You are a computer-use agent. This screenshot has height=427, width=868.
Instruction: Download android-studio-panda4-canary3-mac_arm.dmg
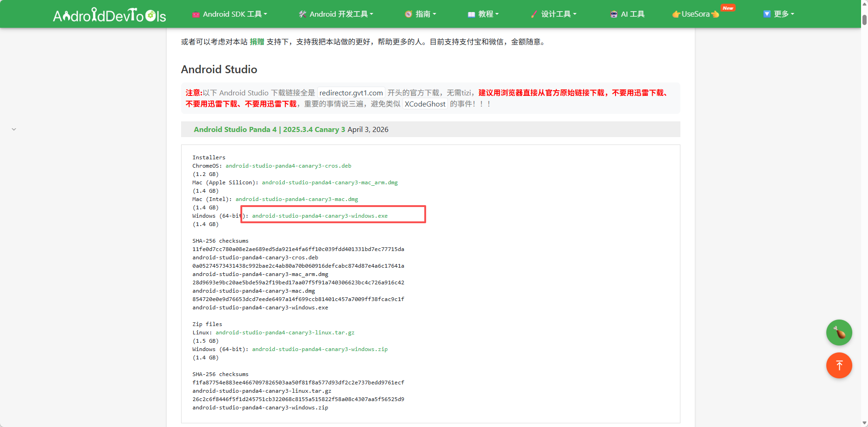(x=330, y=182)
